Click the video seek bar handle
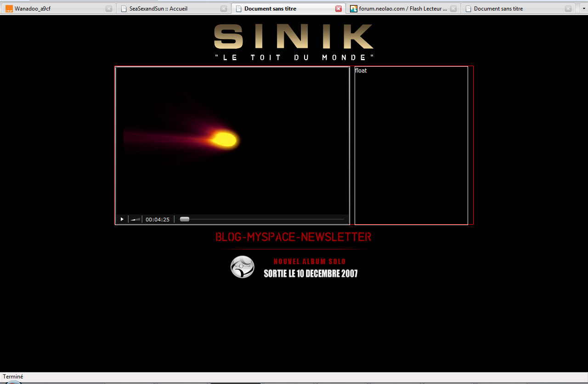This screenshot has width=588, height=384. coord(185,219)
